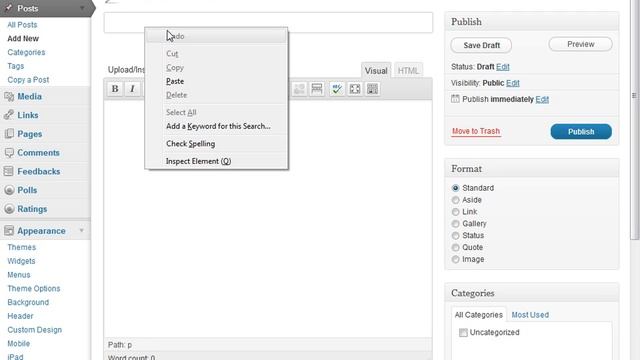Open the Polls menu icon
This screenshot has height=360, width=640.
click(9, 190)
